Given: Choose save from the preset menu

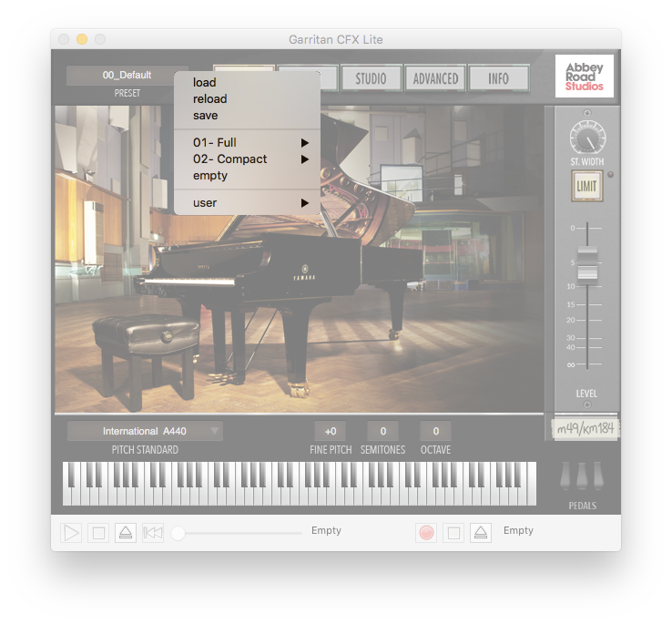Looking at the screenshot, I should tap(247, 116).
